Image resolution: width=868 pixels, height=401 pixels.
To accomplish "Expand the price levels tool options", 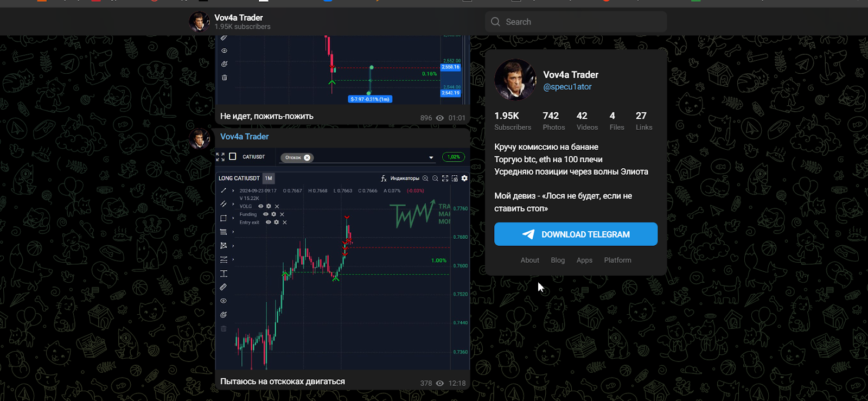I will 233,259.
